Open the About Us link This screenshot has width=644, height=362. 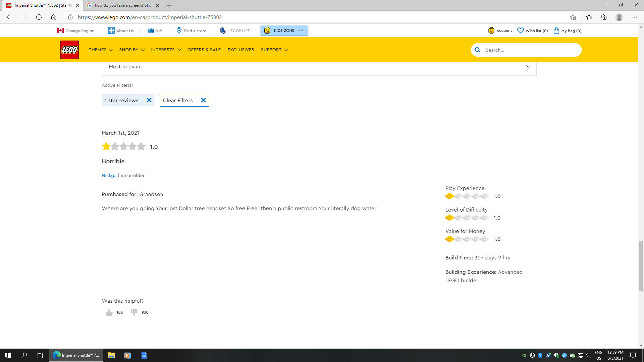121,31
